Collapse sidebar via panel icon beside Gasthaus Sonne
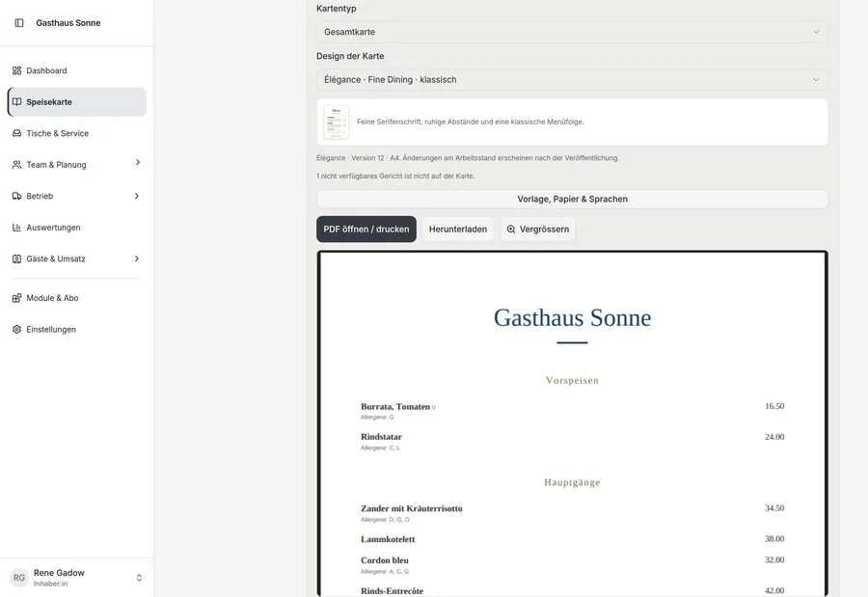Screen dimensions: 868x597 [x=19, y=23]
